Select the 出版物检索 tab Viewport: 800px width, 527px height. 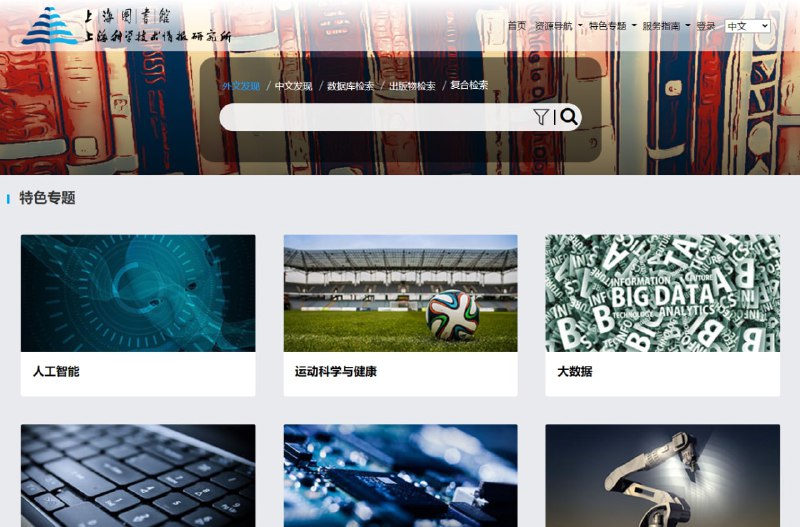412,86
